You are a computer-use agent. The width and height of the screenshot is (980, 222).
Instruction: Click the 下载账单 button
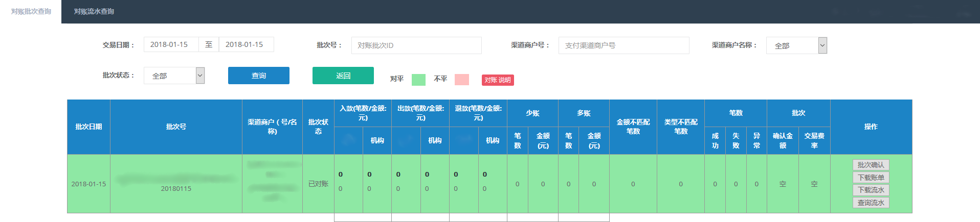(x=871, y=178)
